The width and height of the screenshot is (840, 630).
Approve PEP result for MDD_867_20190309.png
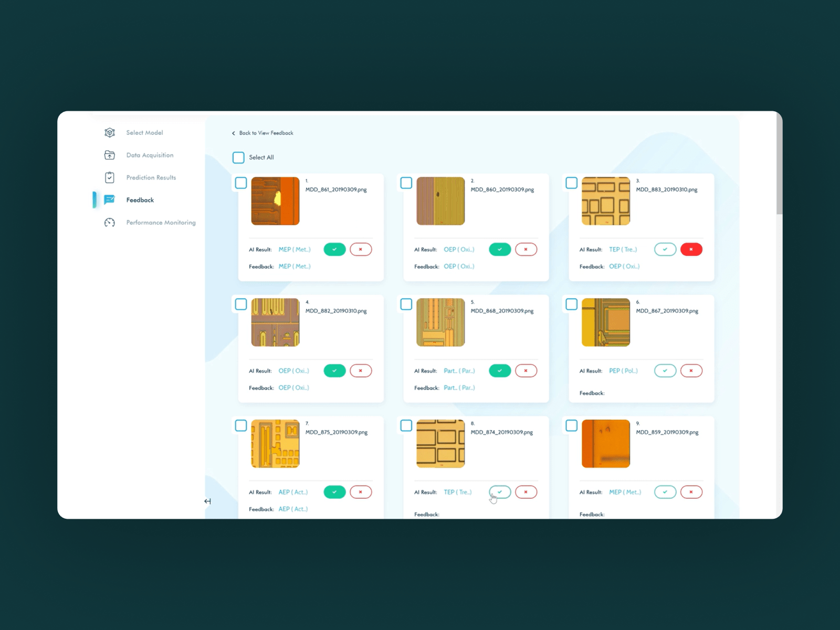[x=665, y=371]
